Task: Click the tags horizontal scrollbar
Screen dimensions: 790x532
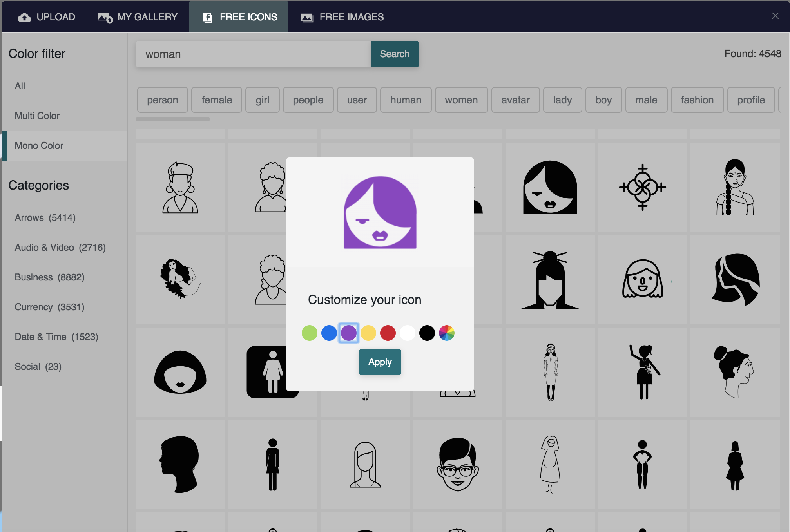Action: click(x=173, y=119)
